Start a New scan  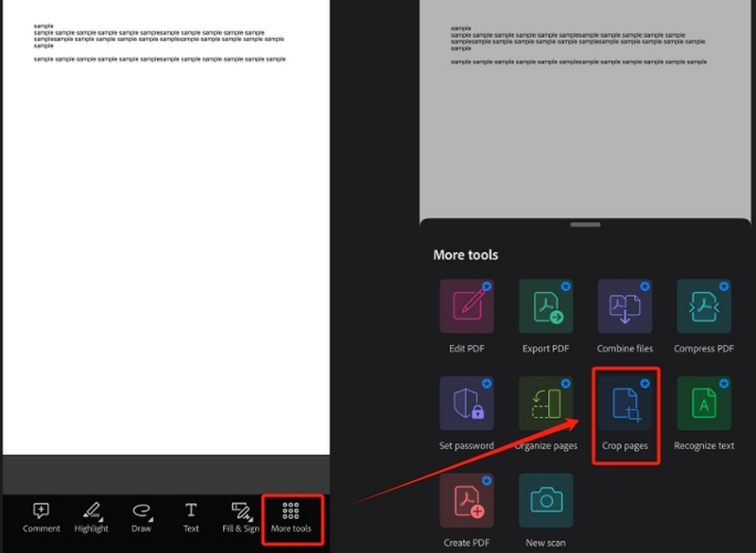(x=545, y=500)
